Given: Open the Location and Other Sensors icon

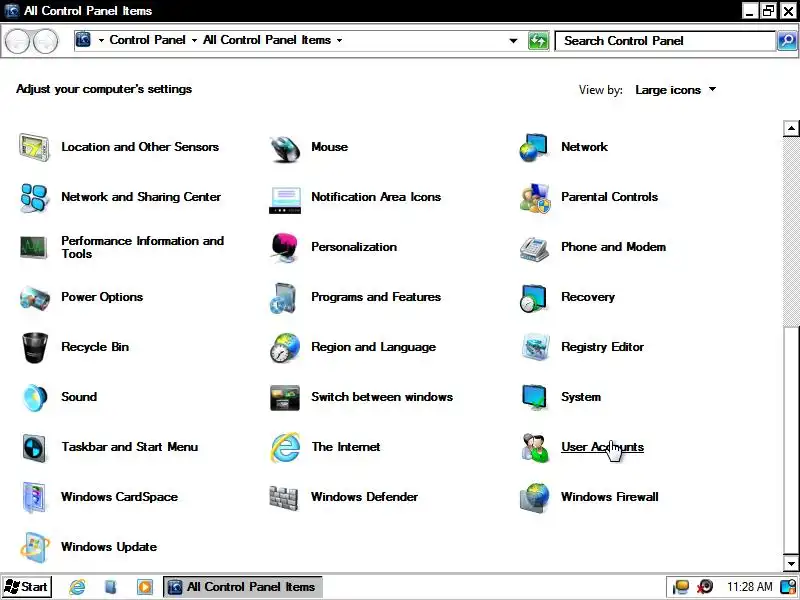Looking at the screenshot, I should tap(34, 147).
